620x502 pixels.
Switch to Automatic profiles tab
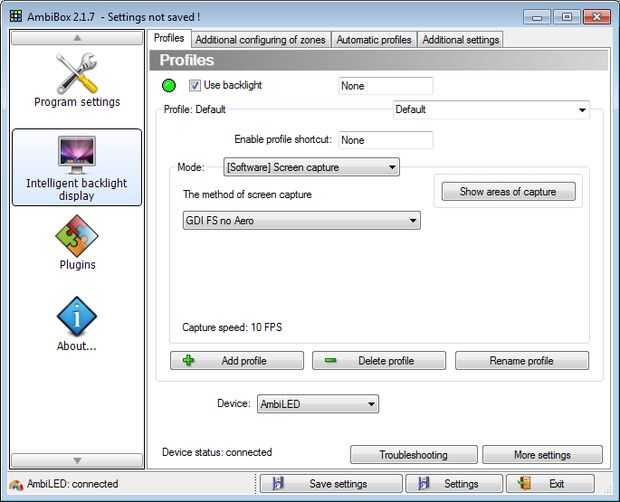pyautogui.click(x=374, y=40)
